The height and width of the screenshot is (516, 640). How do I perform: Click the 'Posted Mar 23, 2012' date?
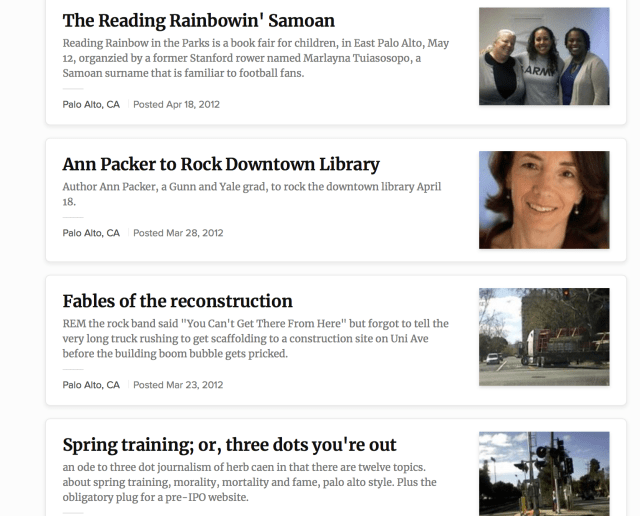click(178, 385)
